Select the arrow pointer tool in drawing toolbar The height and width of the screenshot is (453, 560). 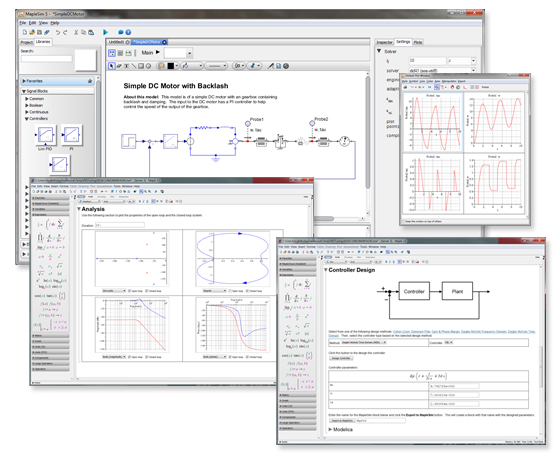tap(112, 66)
